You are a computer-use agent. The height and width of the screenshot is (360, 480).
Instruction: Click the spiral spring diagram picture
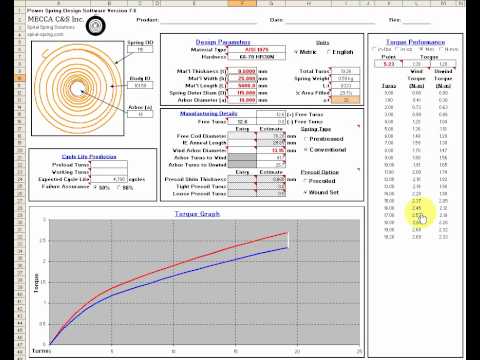click(78, 88)
